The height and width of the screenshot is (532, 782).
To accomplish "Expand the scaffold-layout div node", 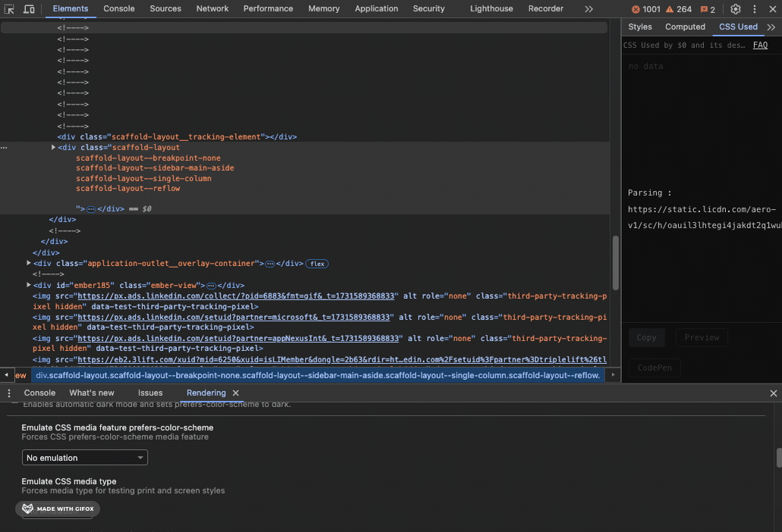I will (x=53, y=147).
